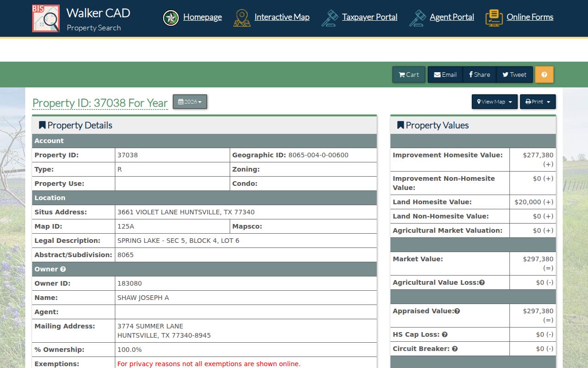Click the BIS Walker CAD logo

(46, 18)
